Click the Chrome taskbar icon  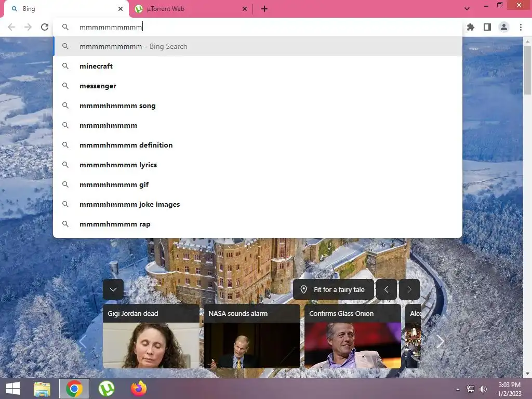tap(74, 389)
